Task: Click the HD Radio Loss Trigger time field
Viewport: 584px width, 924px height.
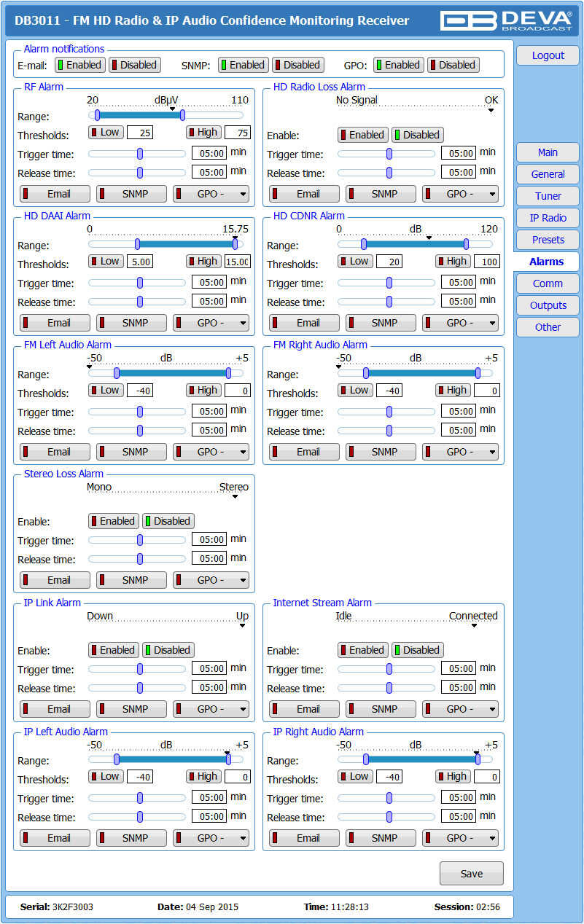Action: click(459, 154)
